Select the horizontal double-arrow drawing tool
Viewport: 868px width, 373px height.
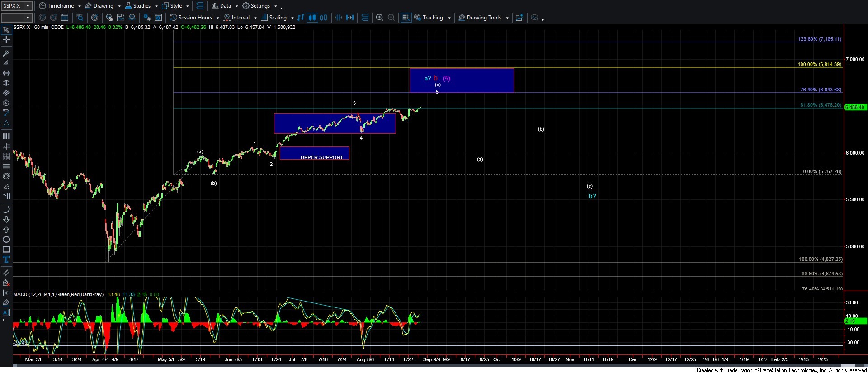(6, 73)
